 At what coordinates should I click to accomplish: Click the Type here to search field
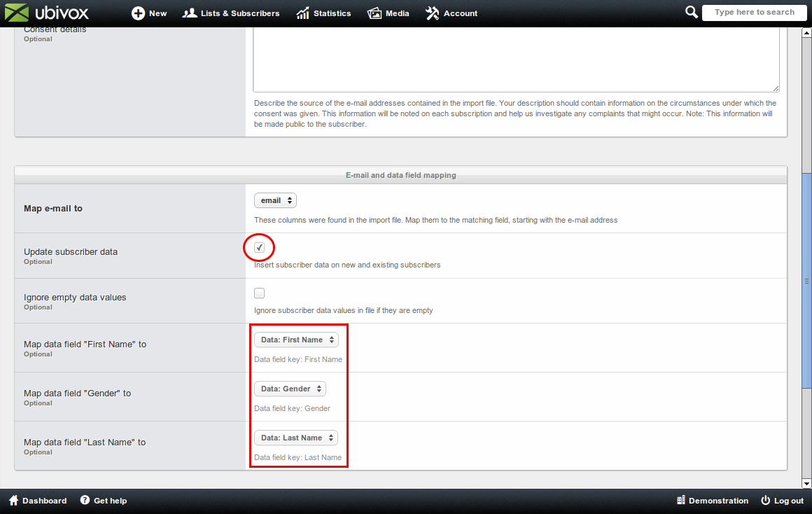[754, 12]
